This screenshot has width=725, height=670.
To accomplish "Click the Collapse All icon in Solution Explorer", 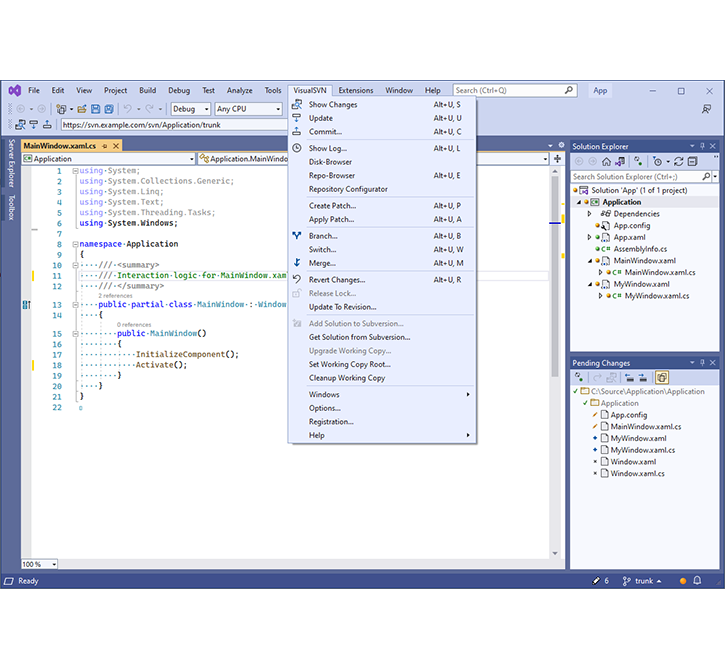I will coord(692,161).
